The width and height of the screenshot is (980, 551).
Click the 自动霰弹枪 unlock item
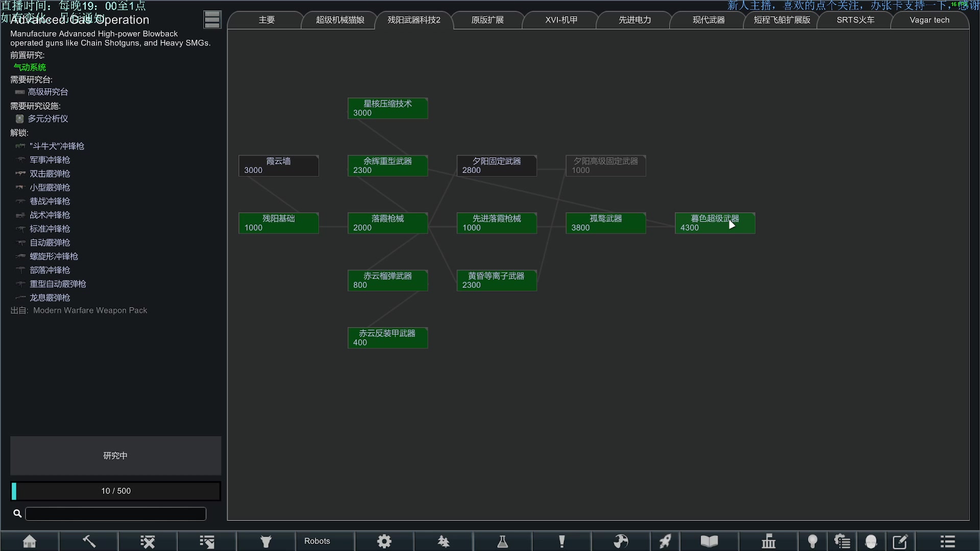point(43,242)
